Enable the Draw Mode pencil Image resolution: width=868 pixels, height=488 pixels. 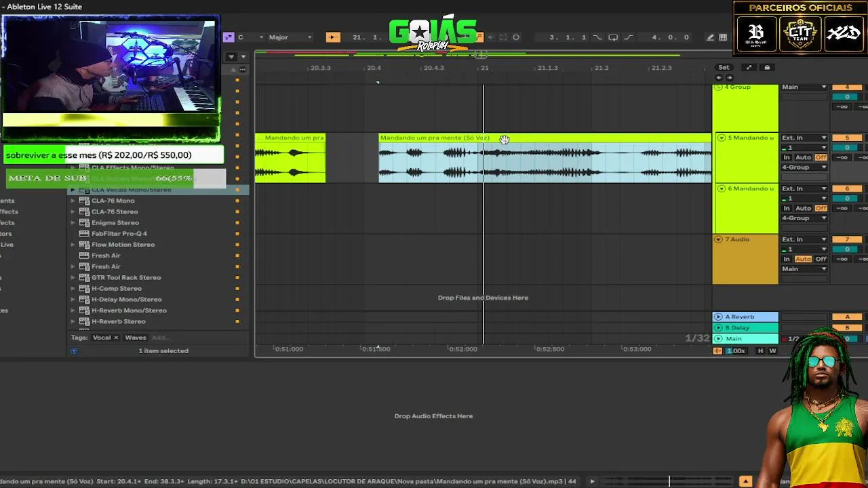click(x=710, y=37)
